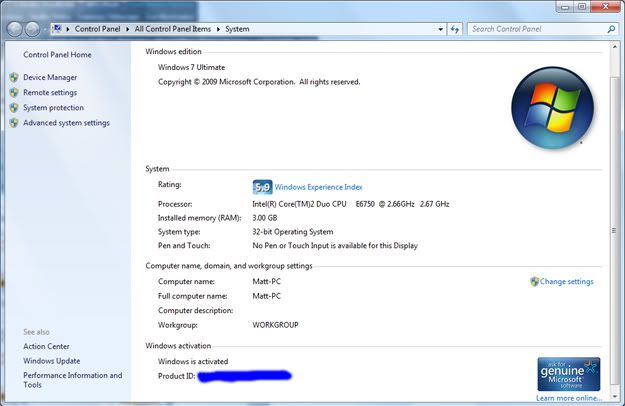
Task: Open the Windows Experience Index link
Action: pos(318,187)
